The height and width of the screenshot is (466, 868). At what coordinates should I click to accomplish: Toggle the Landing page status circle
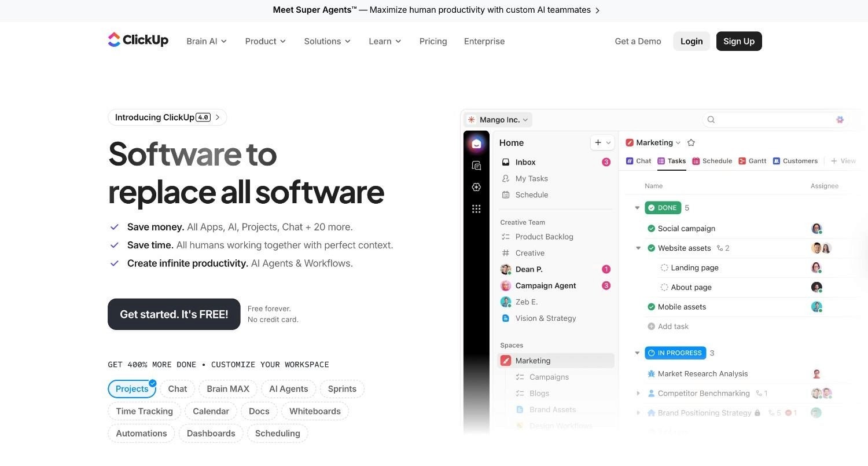[664, 268]
